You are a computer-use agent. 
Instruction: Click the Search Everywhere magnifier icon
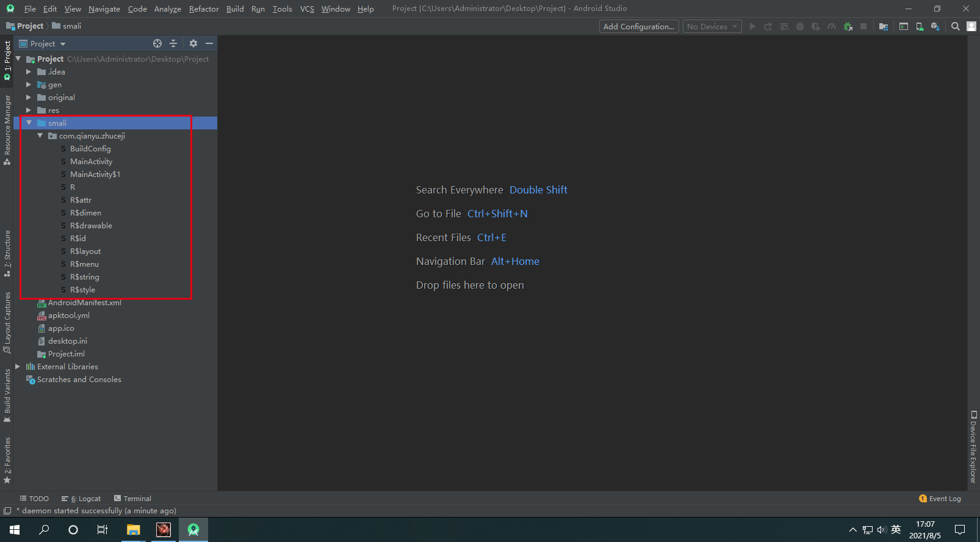coord(956,26)
